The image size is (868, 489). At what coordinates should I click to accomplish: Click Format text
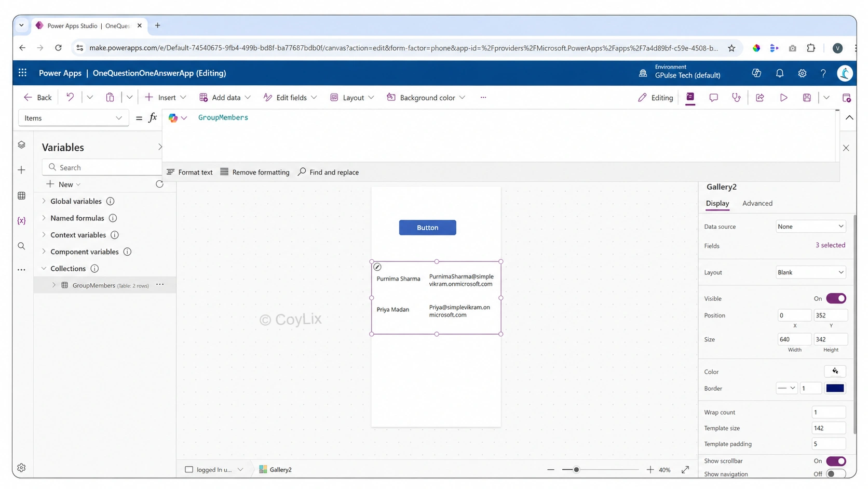pos(189,172)
